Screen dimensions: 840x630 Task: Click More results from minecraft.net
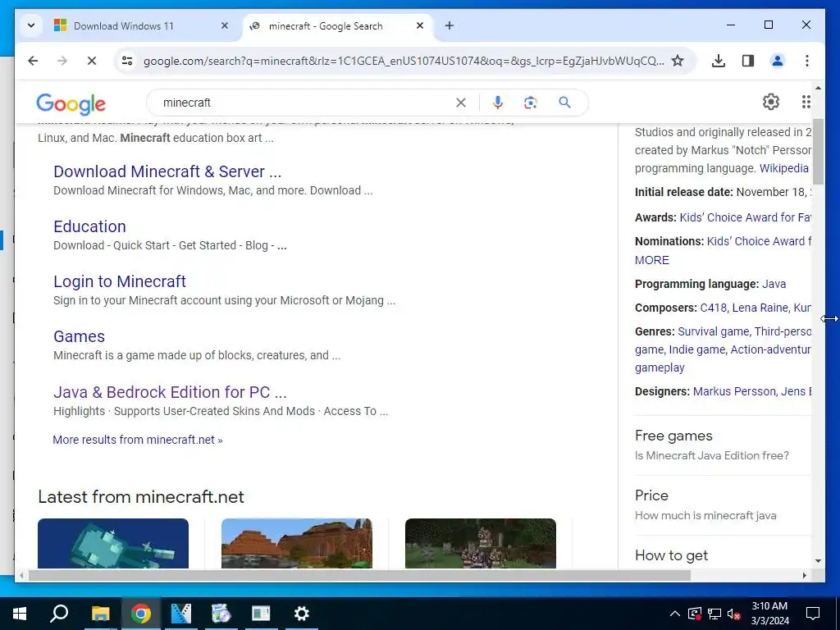coord(138,440)
